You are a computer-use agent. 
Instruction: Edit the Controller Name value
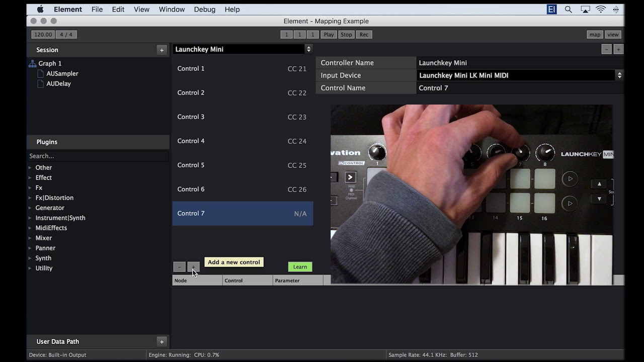pos(520,63)
